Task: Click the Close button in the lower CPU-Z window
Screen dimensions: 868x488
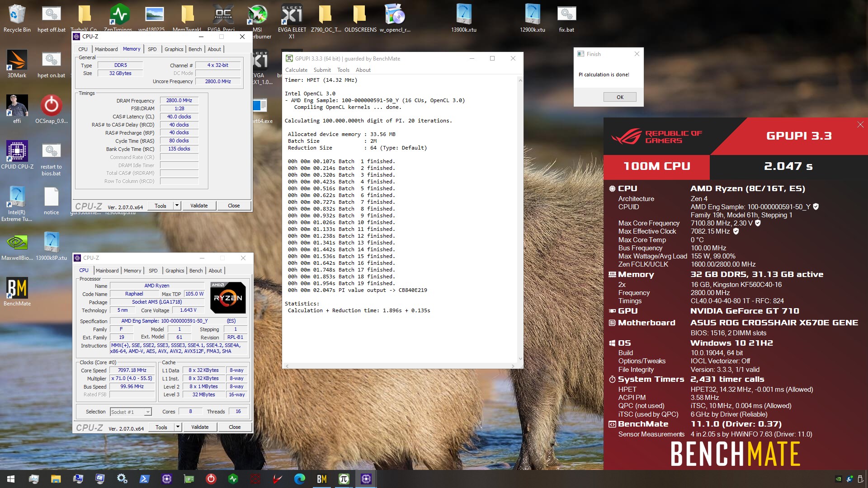Action: (x=235, y=427)
